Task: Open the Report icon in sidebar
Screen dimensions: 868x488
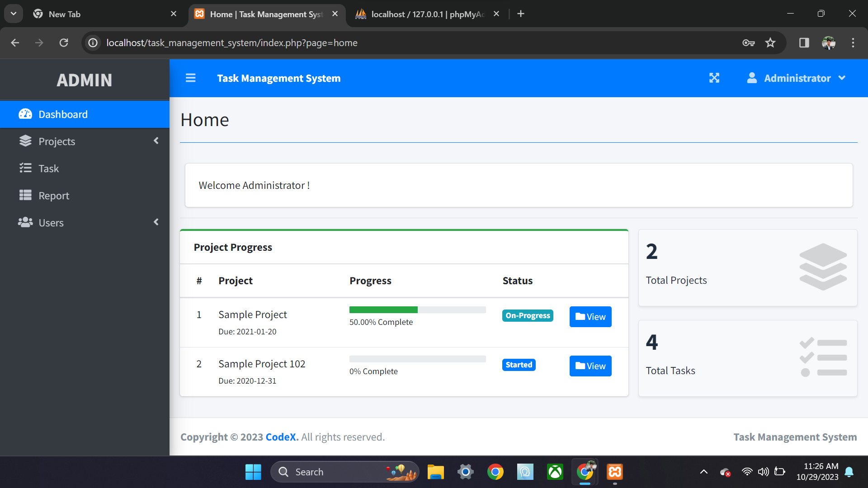Action: (x=26, y=195)
